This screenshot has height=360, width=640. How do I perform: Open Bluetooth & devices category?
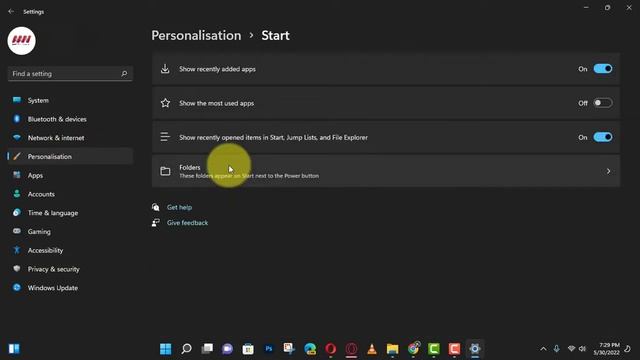point(70,119)
